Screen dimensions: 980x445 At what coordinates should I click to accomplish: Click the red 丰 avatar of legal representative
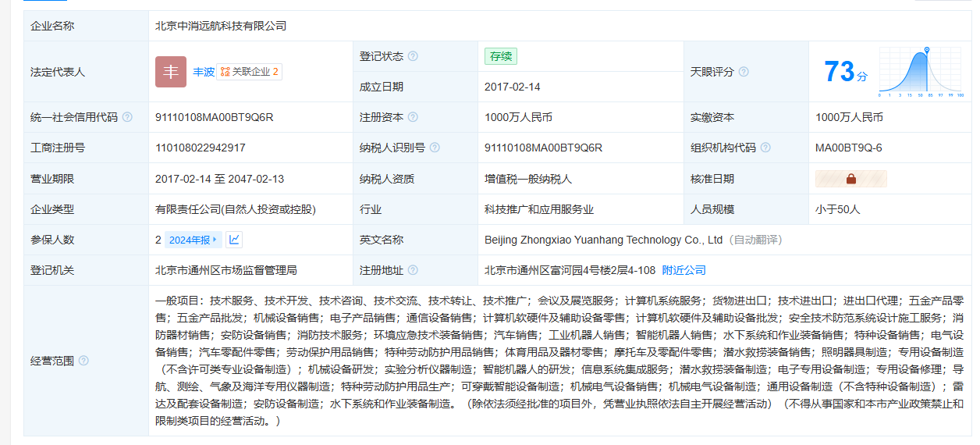[171, 72]
